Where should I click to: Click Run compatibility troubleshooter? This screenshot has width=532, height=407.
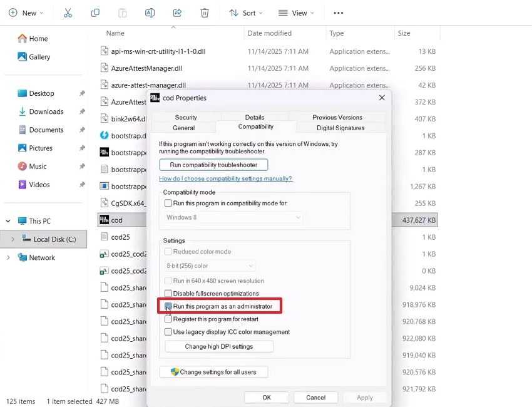pos(213,164)
